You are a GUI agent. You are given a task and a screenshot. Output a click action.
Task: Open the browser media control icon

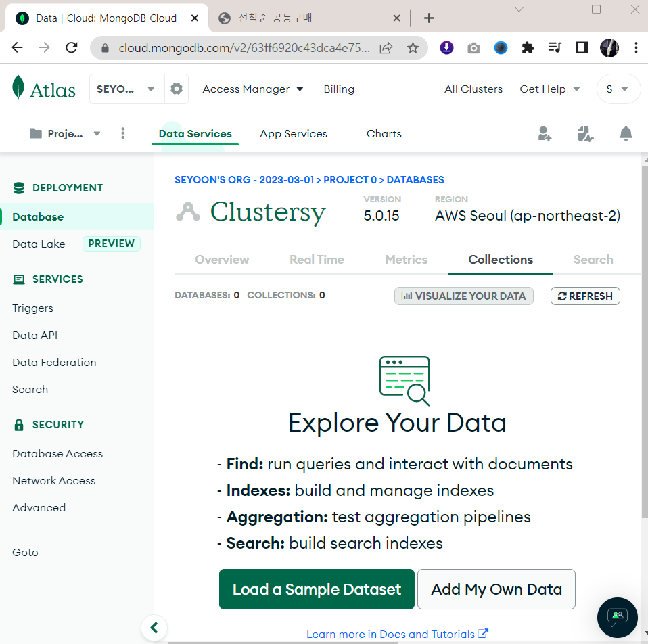pyautogui.click(x=555, y=48)
